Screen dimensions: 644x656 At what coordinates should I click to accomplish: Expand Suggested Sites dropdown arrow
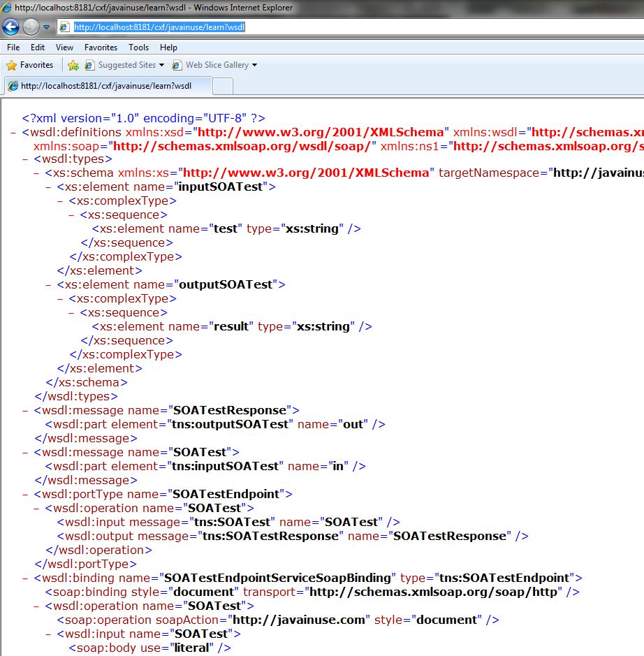coord(162,65)
